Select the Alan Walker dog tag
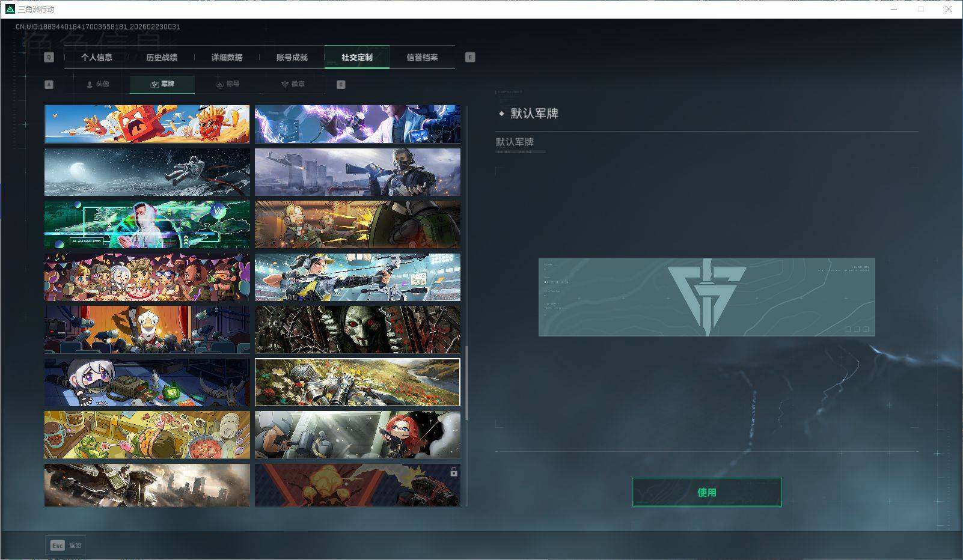The height and width of the screenshot is (560, 963). pyautogui.click(x=147, y=225)
